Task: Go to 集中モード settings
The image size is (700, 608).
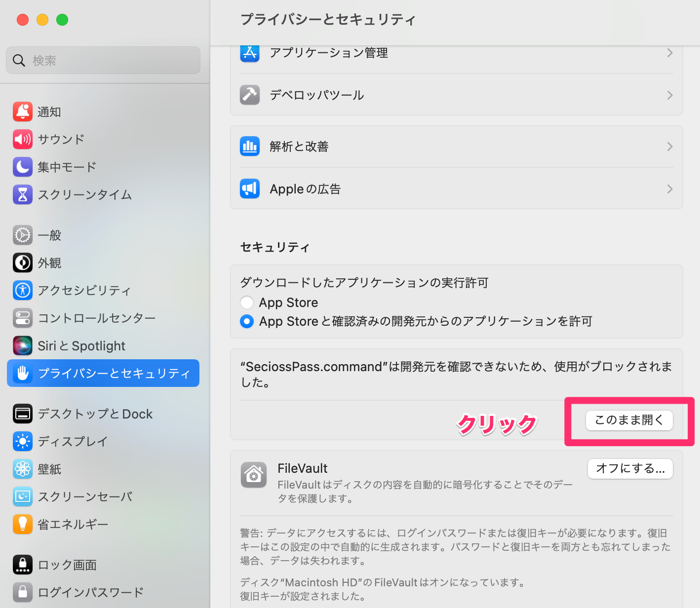Action: pyautogui.click(x=103, y=167)
